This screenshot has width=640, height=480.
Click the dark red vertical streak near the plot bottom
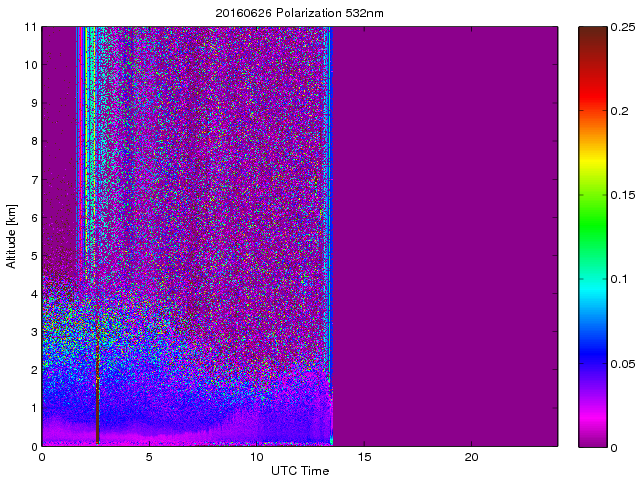click(98, 400)
